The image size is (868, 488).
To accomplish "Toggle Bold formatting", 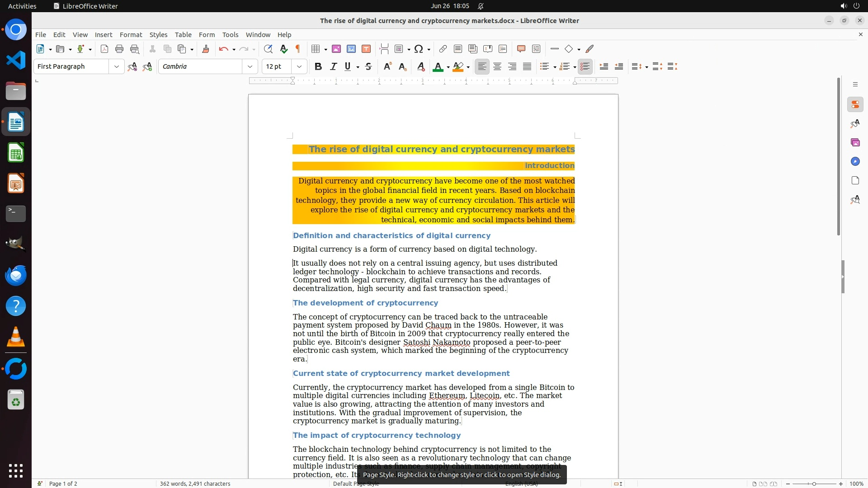I will pyautogui.click(x=318, y=67).
